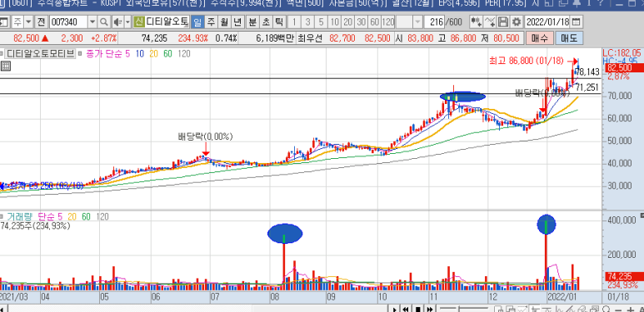Image resolution: width=644 pixels, height=312 pixels.
Task: Save the chart with the floppy disk icon
Action: click(503, 22)
